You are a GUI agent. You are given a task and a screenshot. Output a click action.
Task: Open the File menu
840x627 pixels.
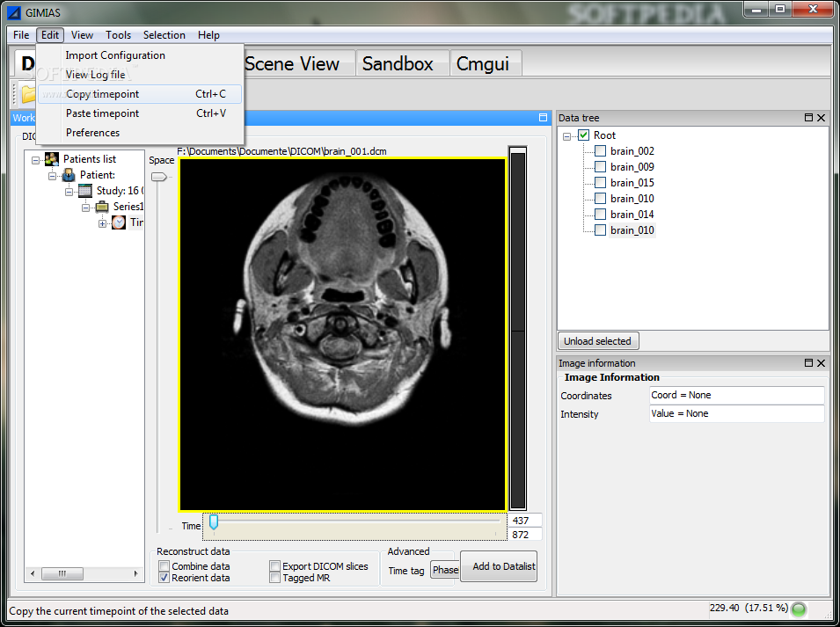coord(21,35)
